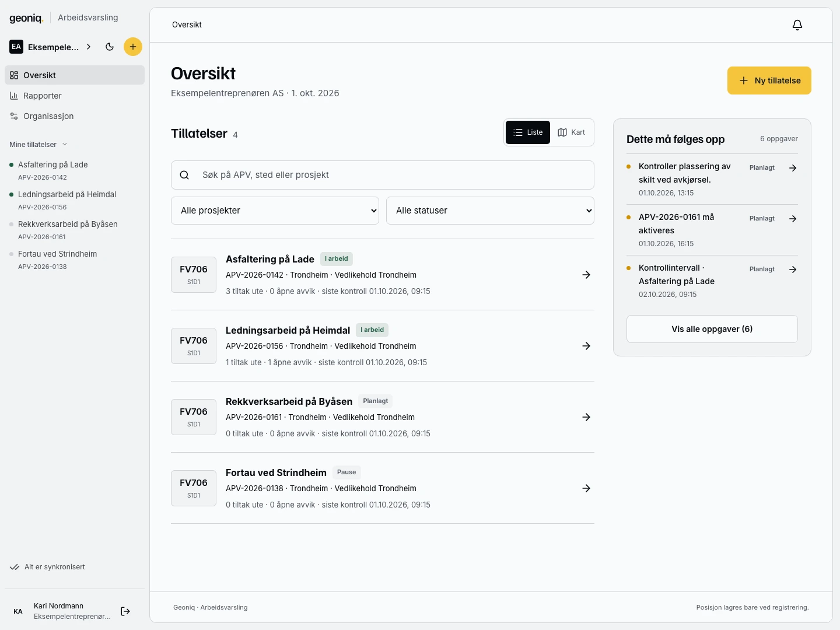Click Kontrollintervall Asfaltering på Lade task
This screenshot has height=630, width=840.
[x=677, y=275]
